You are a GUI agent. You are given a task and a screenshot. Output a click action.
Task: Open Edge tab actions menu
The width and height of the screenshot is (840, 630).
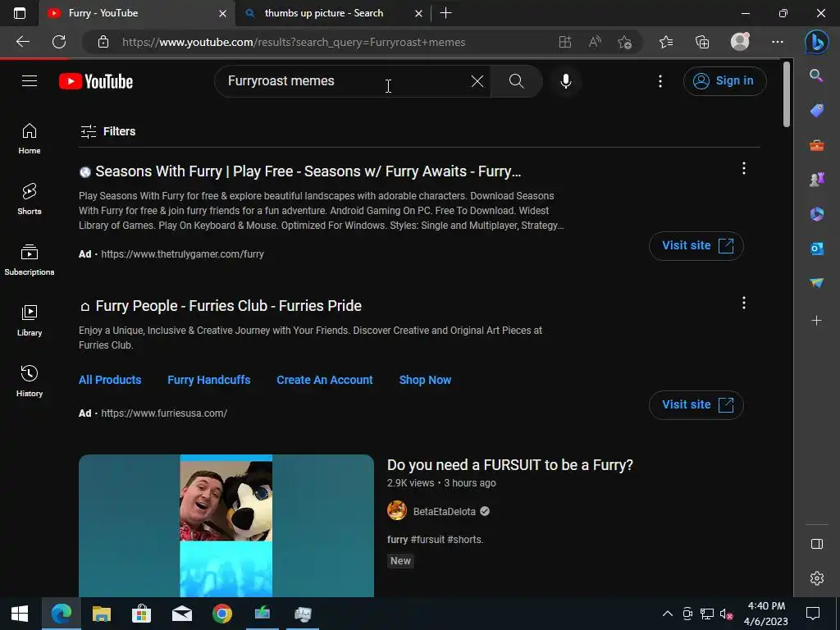[x=20, y=13]
